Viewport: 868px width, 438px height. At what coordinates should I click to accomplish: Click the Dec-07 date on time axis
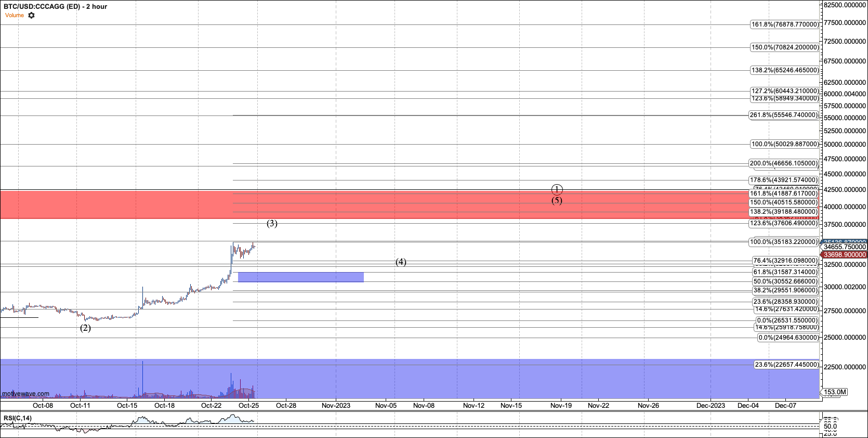[786, 406]
